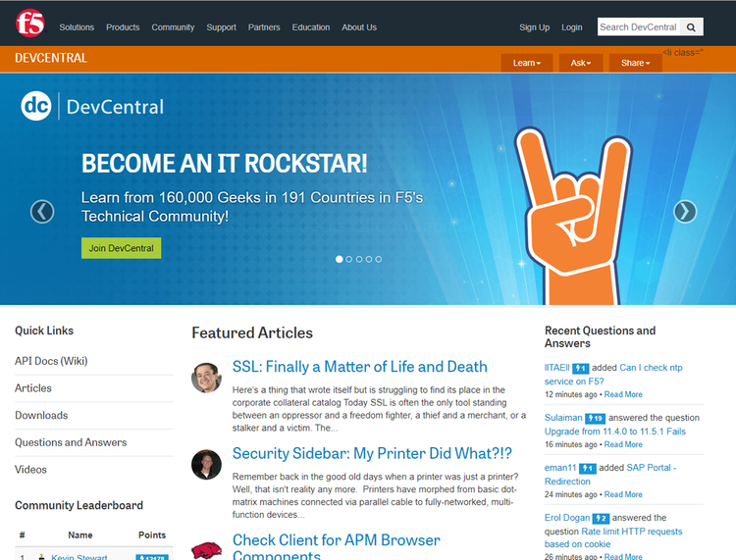Click Erol Dogan's points badge
The width and height of the screenshot is (736, 560).
(601, 518)
